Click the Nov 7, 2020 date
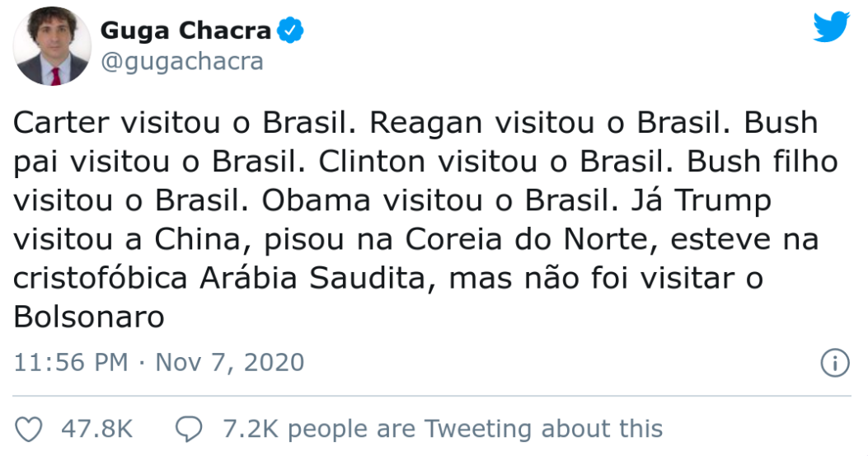The width and height of the screenshot is (868, 456). click(230, 362)
